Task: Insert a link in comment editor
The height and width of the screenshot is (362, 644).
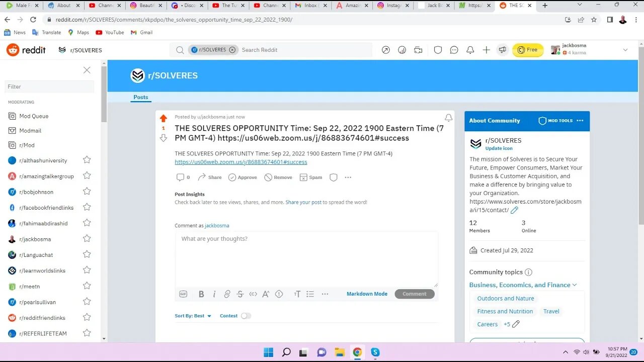Action: pyautogui.click(x=227, y=294)
